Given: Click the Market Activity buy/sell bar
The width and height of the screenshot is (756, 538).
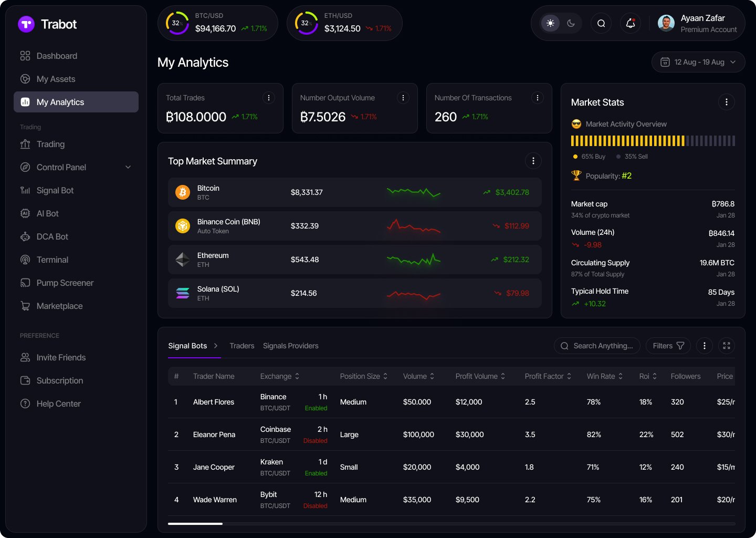Looking at the screenshot, I should click(653, 141).
